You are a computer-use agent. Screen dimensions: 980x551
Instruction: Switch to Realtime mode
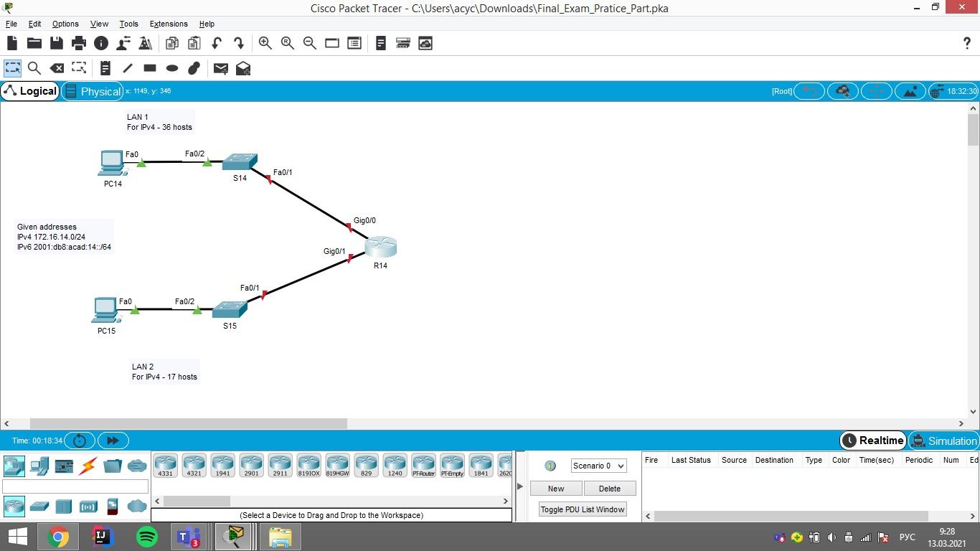[872, 441]
